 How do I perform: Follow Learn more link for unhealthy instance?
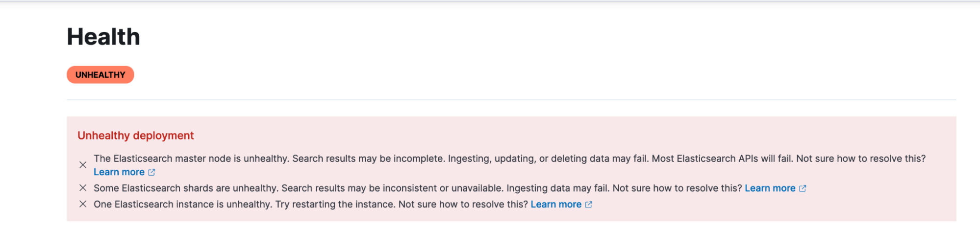pos(556,205)
